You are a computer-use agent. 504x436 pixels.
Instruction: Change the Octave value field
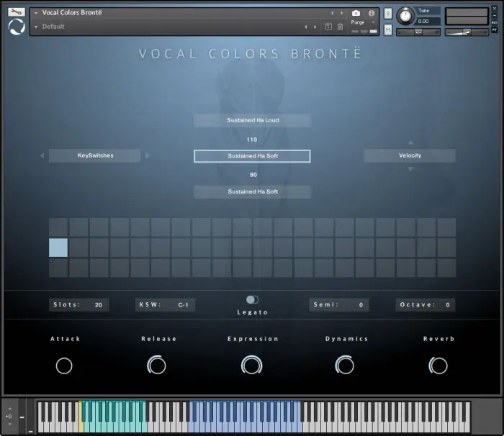click(x=426, y=304)
